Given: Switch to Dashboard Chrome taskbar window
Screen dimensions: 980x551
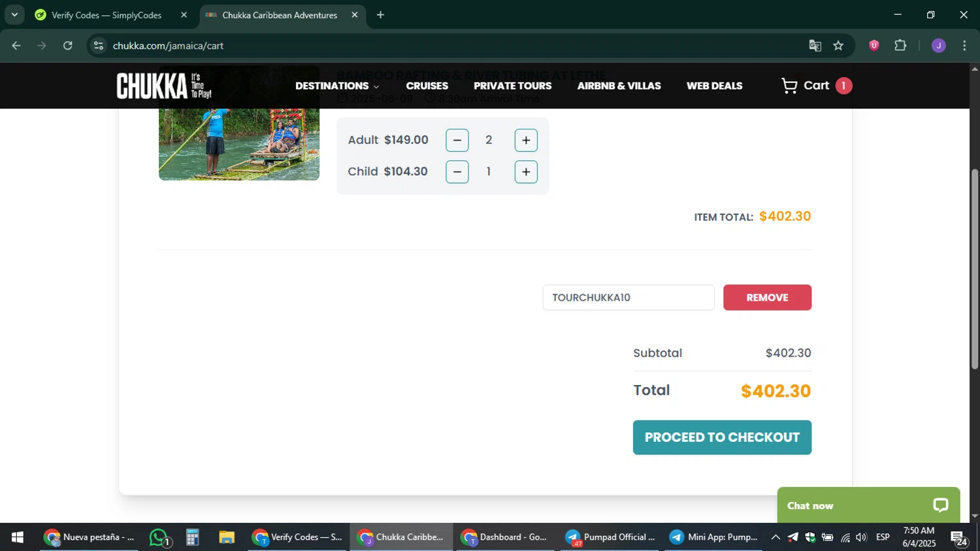Looking at the screenshot, I should coord(505,537).
